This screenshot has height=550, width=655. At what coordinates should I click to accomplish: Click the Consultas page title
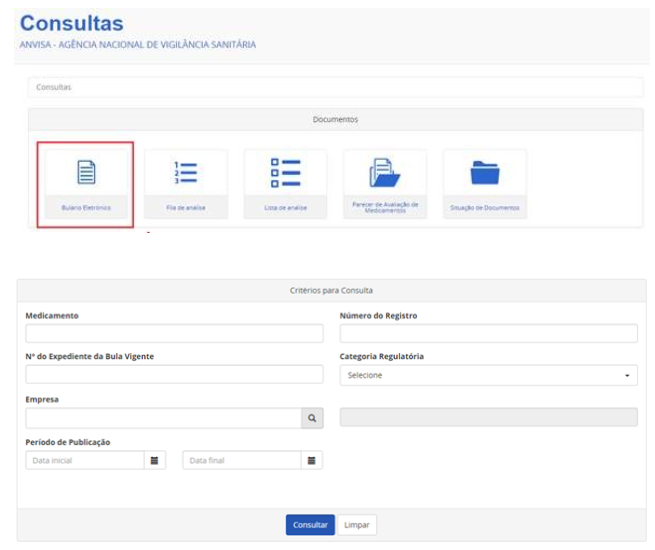click(72, 23)
